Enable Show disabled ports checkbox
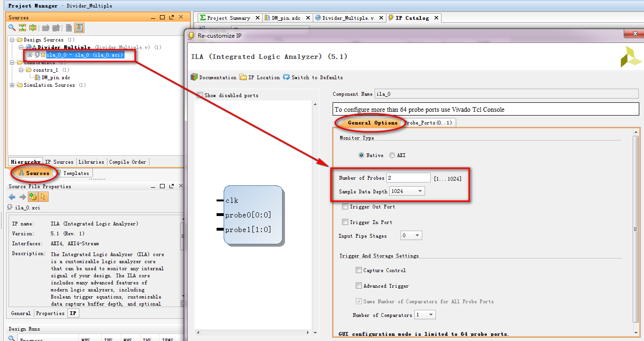Viewport: 644px width, 341px height. 200,95
